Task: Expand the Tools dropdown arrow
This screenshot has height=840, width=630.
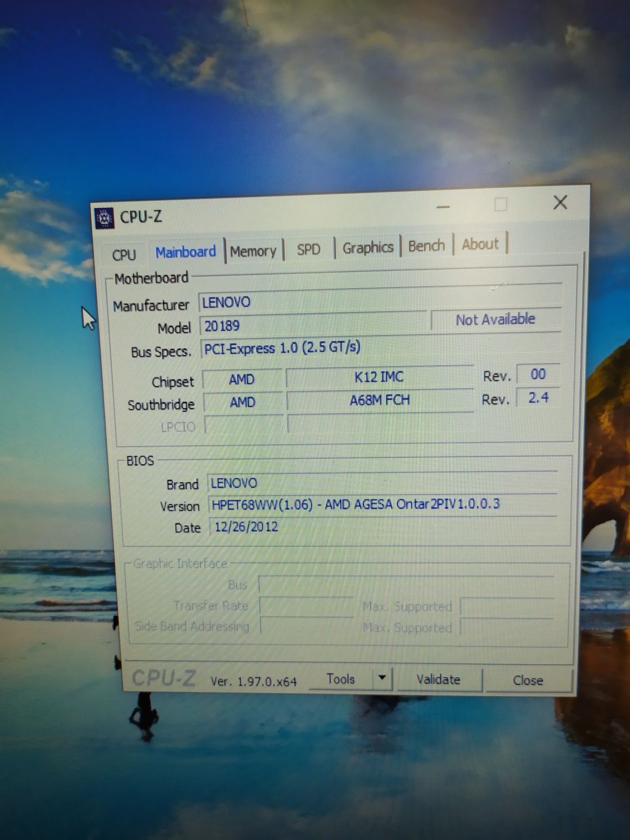Action: coord(382,677)
